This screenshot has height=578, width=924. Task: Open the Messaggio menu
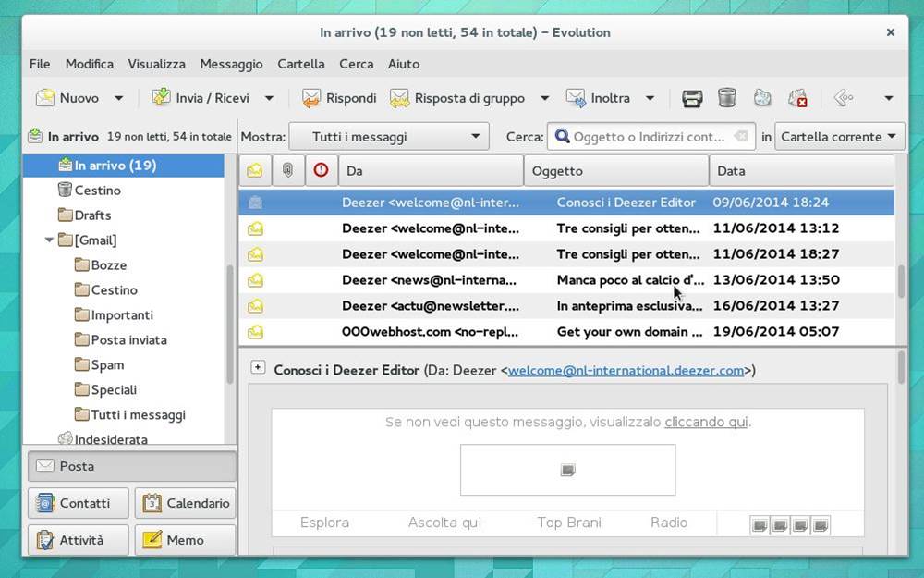click(x=231, y=64)
